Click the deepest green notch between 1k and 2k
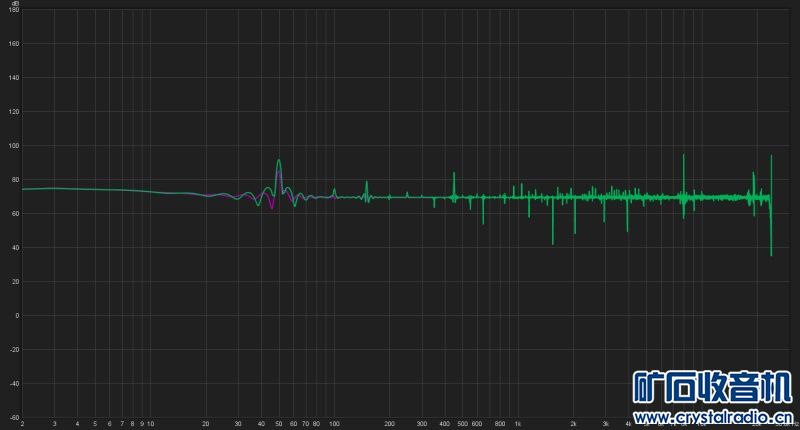 [553, 222]
